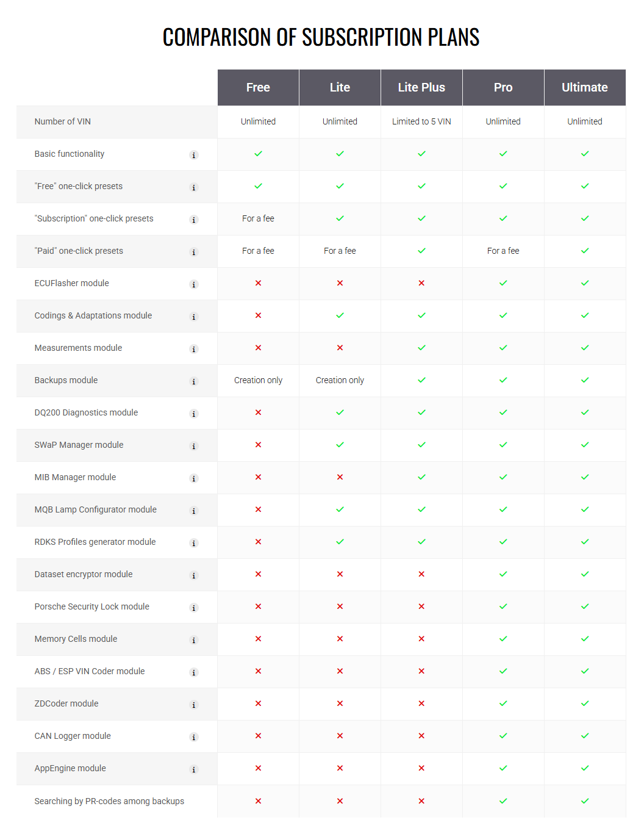644x831 pixels.
Task: Open info for Porsche Security Lock module
Action: tap(194, 608)
